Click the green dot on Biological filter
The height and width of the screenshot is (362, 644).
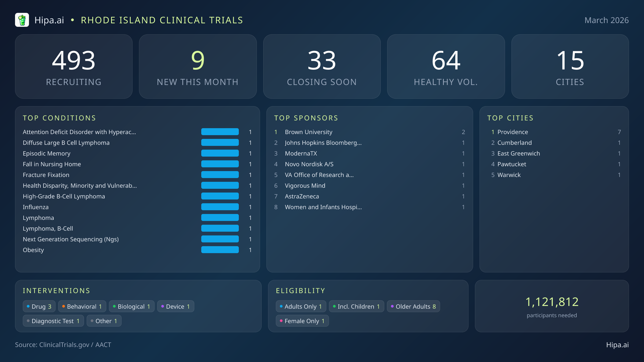tap(114, 306)
